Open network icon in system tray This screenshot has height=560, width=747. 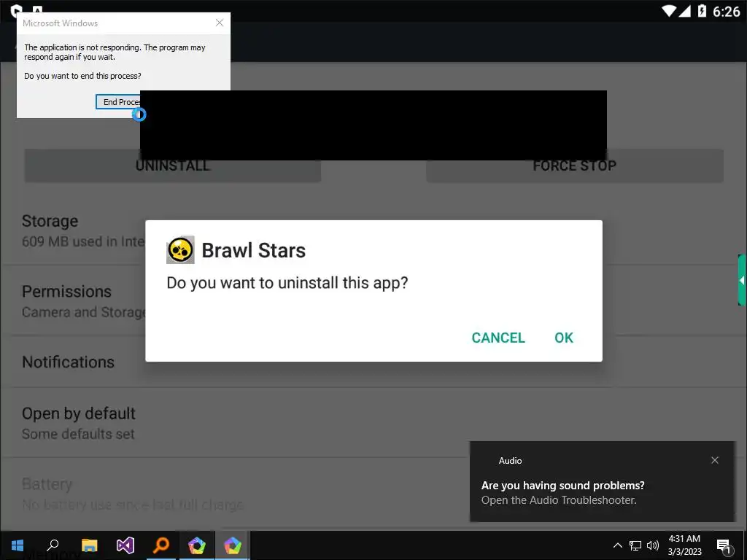(635, 545)
